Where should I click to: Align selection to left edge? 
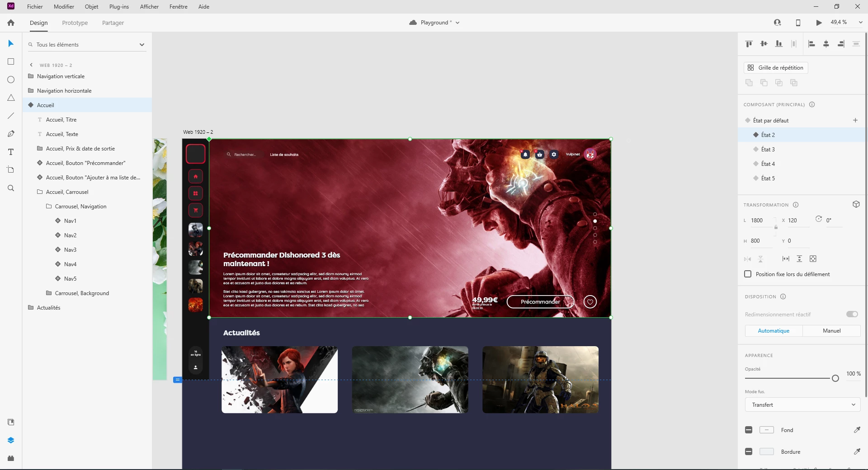click(811, 44)
